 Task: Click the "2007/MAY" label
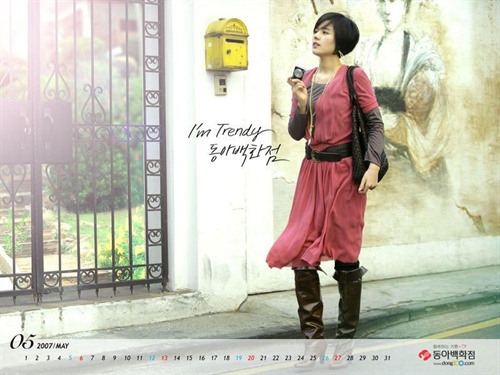[x=53, y=346]
